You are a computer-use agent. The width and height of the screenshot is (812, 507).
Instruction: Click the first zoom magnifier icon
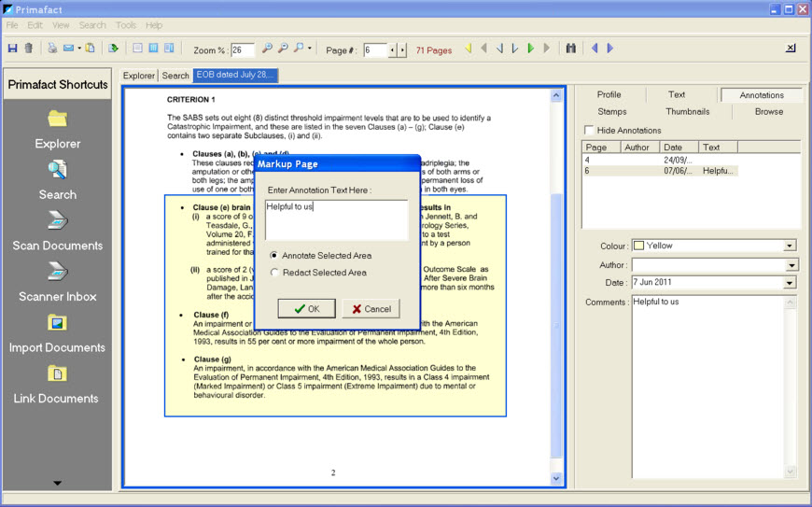(x=267, y=49)
